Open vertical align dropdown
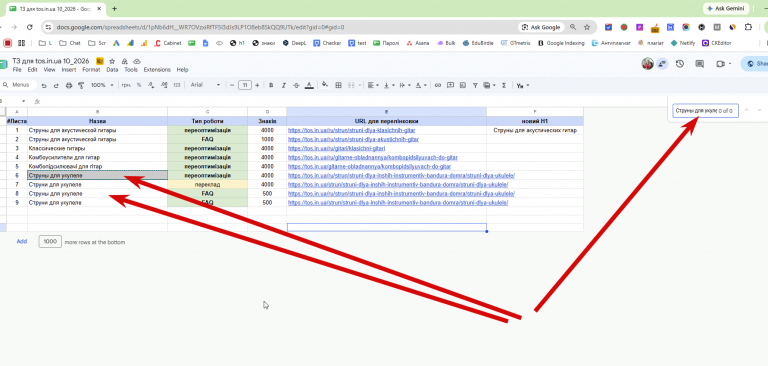768x366 pixels. (x=389, y=85)
